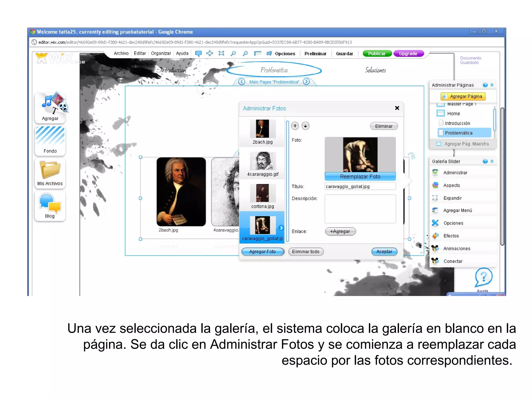Move selected photo up arrow

(295, 126)
